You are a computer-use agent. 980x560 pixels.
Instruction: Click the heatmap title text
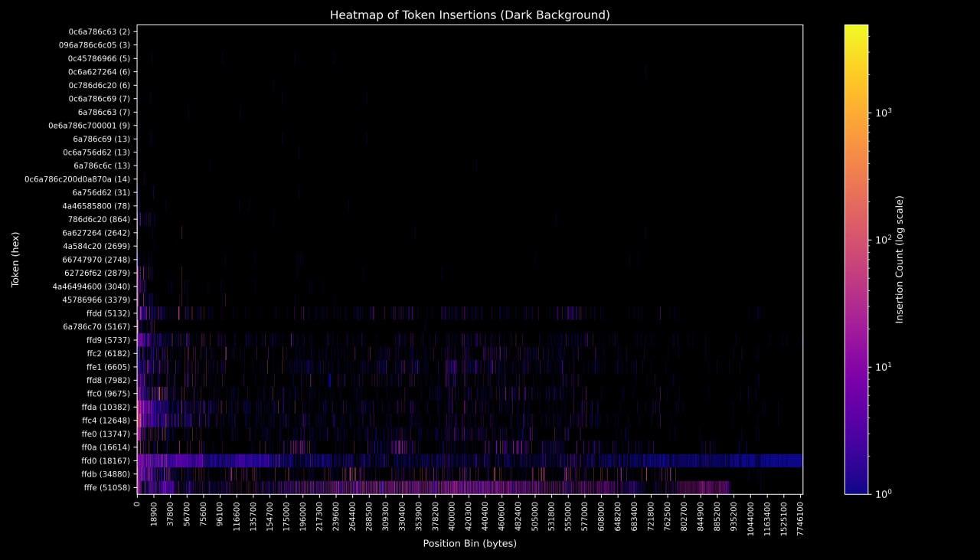(x=469, y=15)
